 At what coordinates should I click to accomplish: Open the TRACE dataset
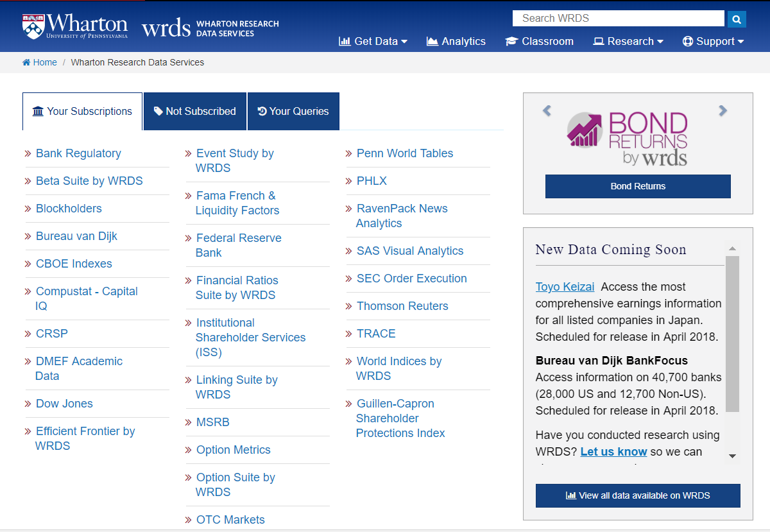pyautogui.click(x=376, y=334)
